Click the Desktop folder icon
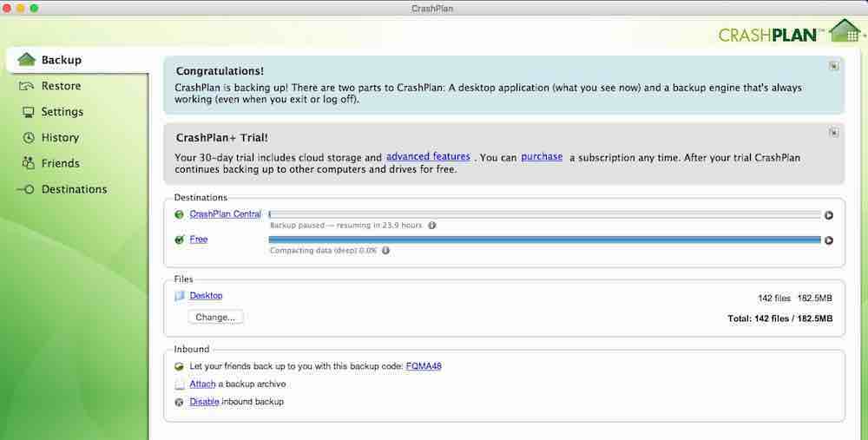Viewport: 868px width, 440px height. tap(180, 296)
